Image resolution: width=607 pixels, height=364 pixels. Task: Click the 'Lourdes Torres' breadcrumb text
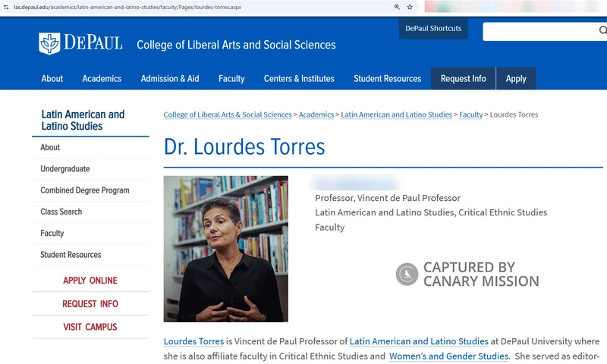click(x=514, y=115)
